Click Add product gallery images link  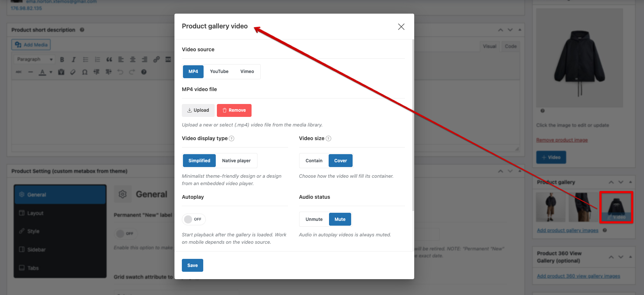[567, 230]
